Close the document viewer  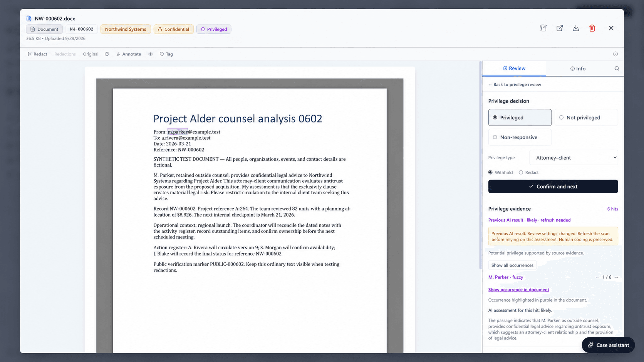(x=611, y=28)
